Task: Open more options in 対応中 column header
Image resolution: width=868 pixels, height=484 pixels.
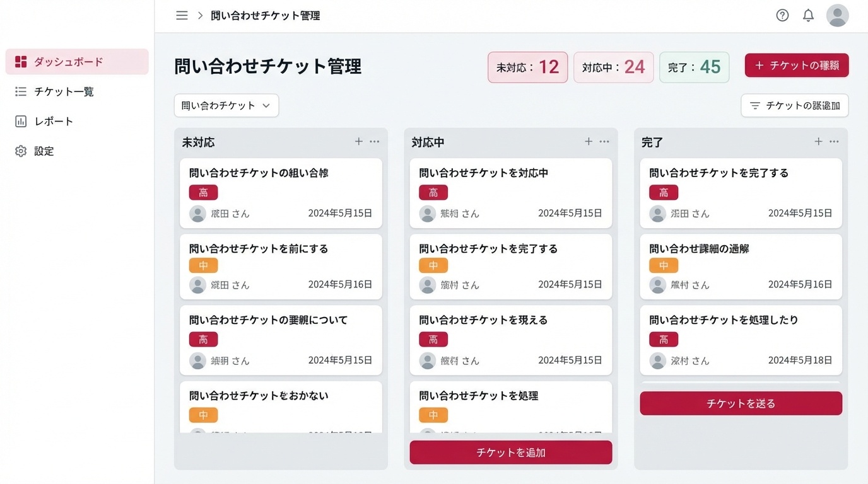Action: pos(604,142)
